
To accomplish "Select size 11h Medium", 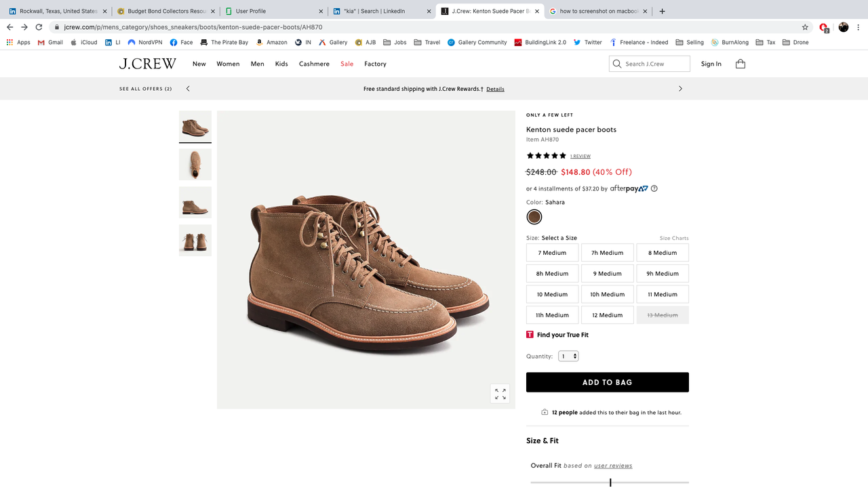I will point(552,315).
